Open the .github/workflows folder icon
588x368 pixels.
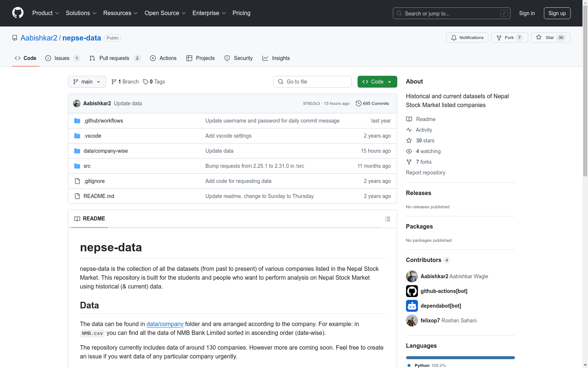(x=77, y=121)
